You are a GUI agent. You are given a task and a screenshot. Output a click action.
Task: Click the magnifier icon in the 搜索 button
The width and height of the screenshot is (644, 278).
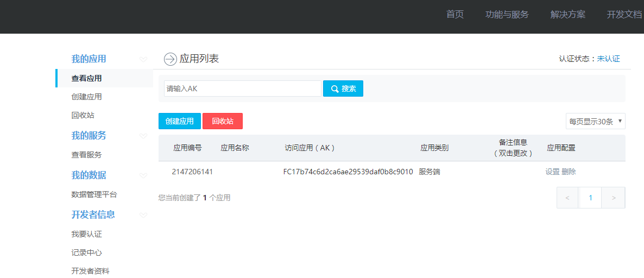click(x=334, y=89)
